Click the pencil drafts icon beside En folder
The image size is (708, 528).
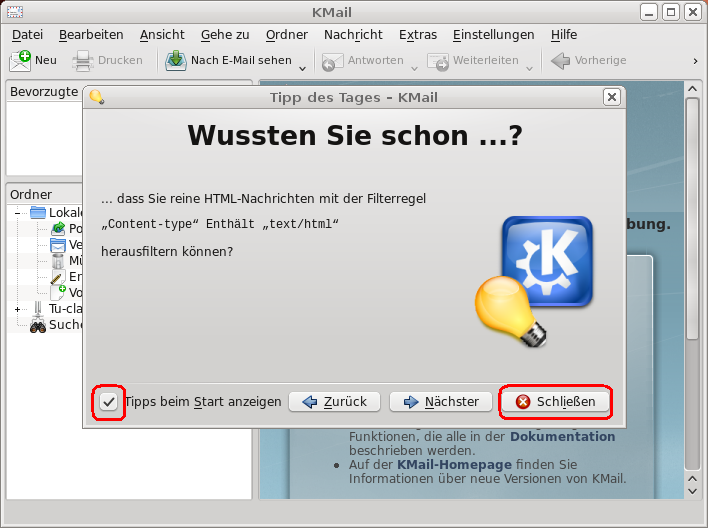click(x=58, y=276)
